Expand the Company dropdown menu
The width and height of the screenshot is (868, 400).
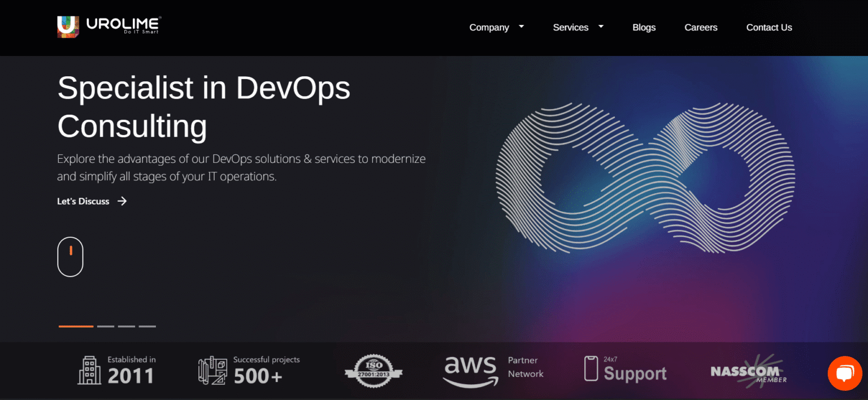click(489, 27)
